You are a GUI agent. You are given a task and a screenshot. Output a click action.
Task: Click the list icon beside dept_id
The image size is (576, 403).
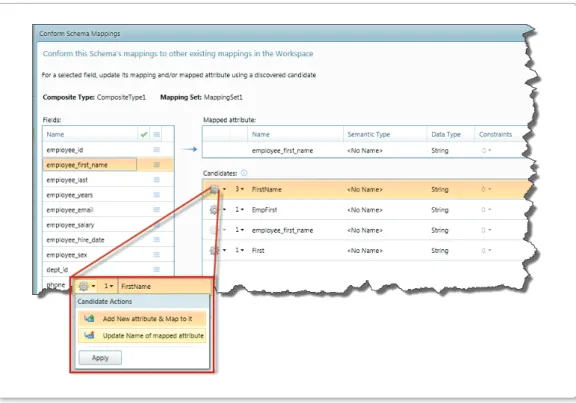156,269
